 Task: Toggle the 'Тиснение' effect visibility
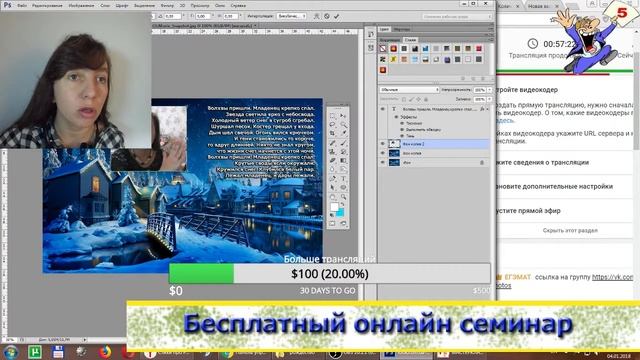click(x=402, y=123)
